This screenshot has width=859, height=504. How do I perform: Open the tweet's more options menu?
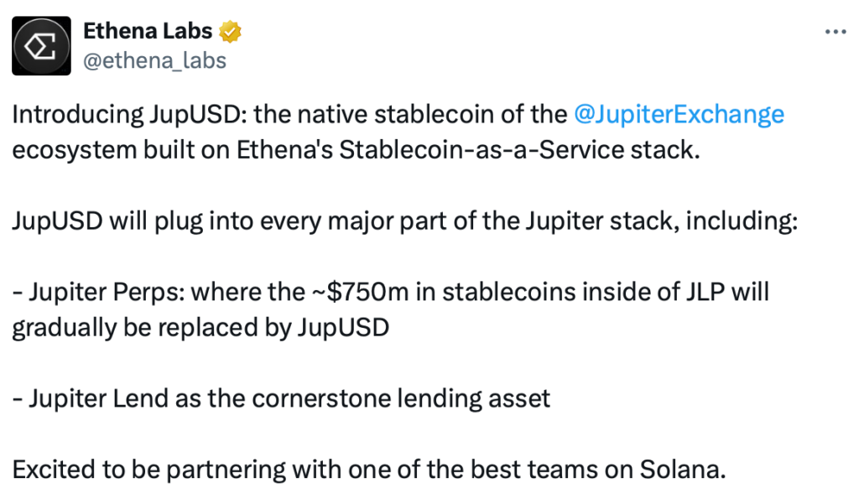click(836, 32)
